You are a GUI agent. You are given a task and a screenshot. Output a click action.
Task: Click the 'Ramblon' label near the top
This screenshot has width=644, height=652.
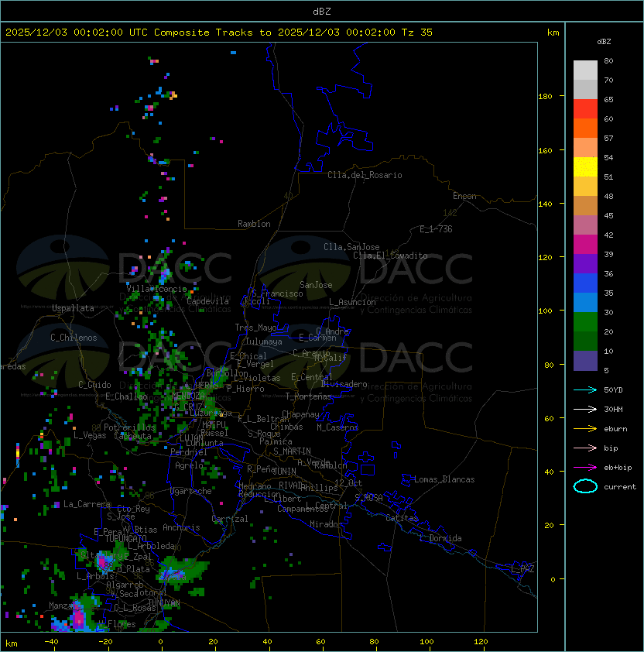pyautogui.click(x=254, y=224)
